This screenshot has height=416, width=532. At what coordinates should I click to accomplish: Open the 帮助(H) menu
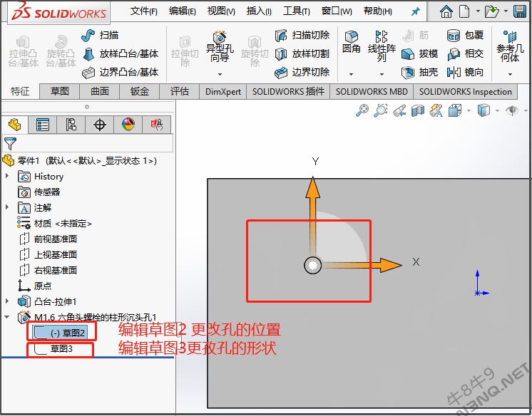[378, 11]
